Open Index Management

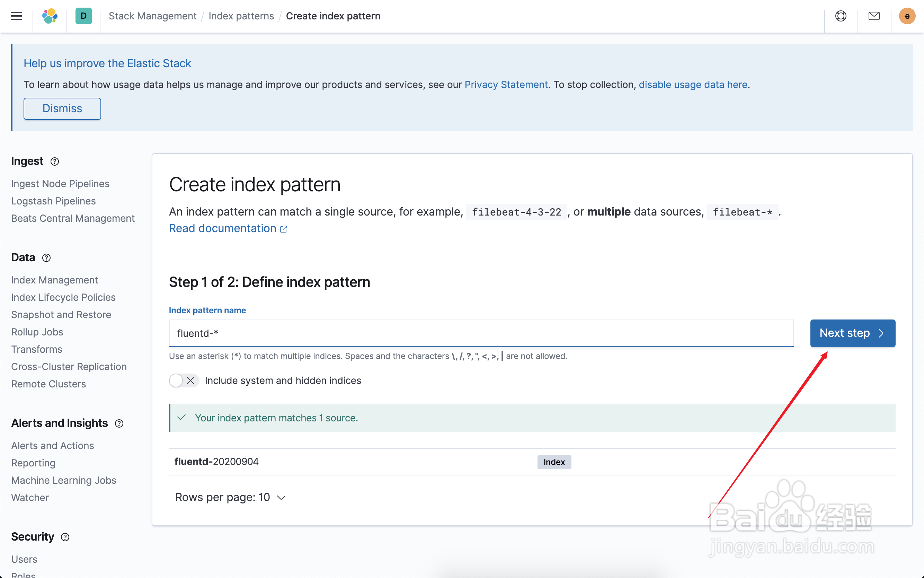click(55, 280)
